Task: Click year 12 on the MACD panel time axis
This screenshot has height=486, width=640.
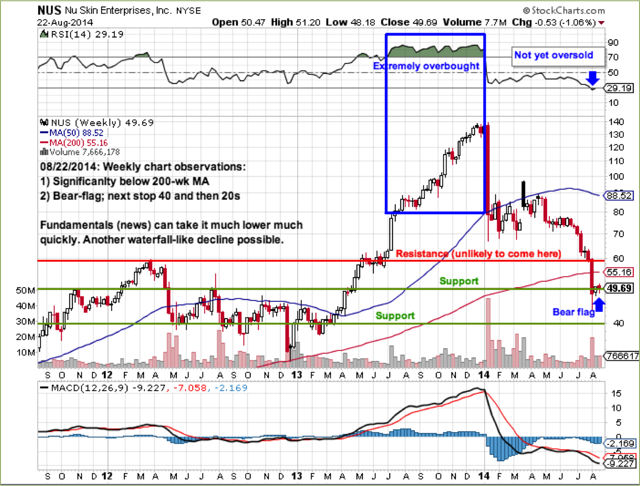Action: pos(107,476)
